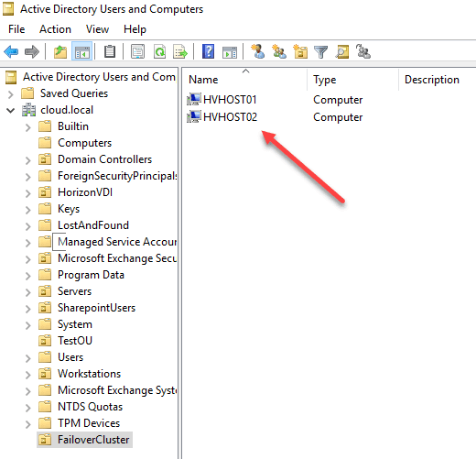The image size is (476, 459).
Task: Click Add to group toolbar icon
Action: tap(363, 51)
